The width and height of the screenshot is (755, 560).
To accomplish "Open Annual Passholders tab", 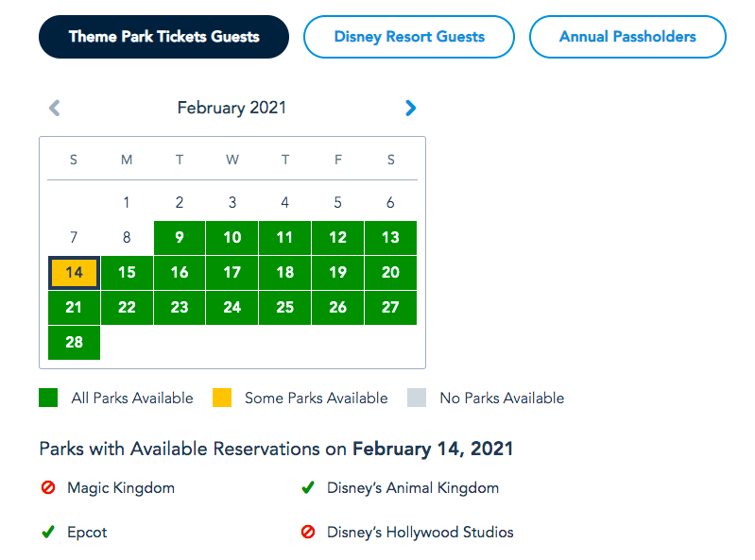I will (x=627, y=37).
